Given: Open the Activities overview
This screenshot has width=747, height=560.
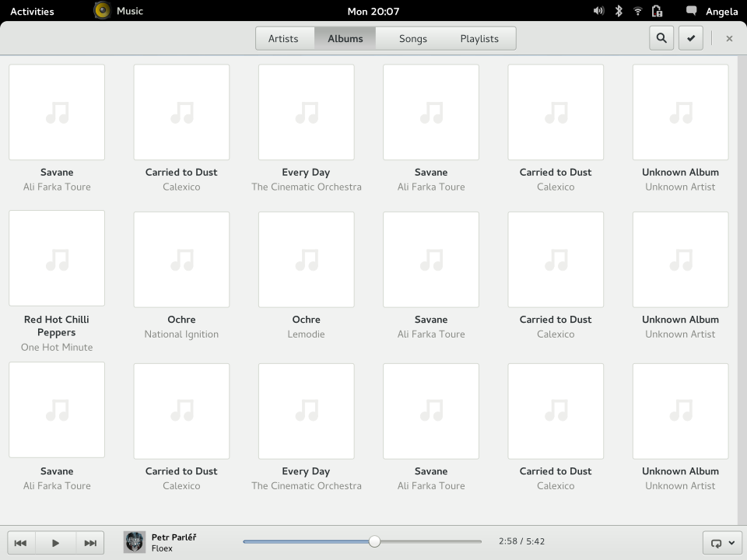Looking at the screenshot, I should (x=32, y=11).
